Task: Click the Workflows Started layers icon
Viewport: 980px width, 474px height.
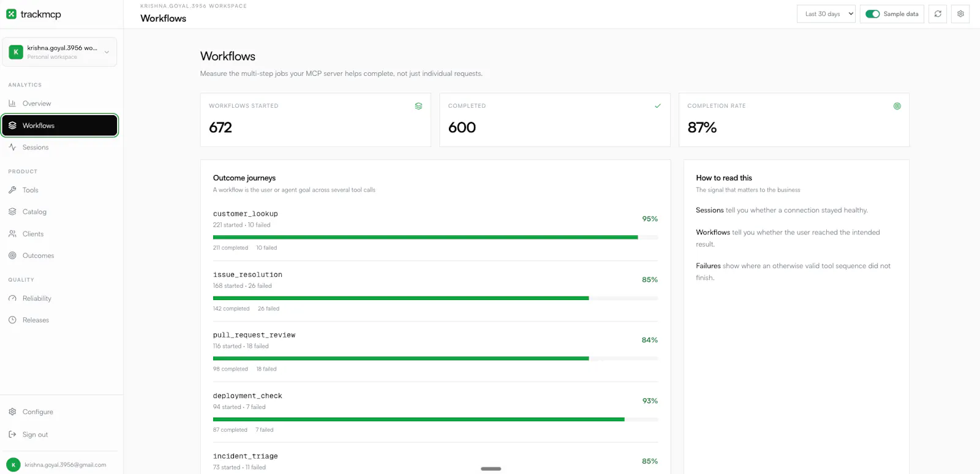Action: click(x=418, y=106)
